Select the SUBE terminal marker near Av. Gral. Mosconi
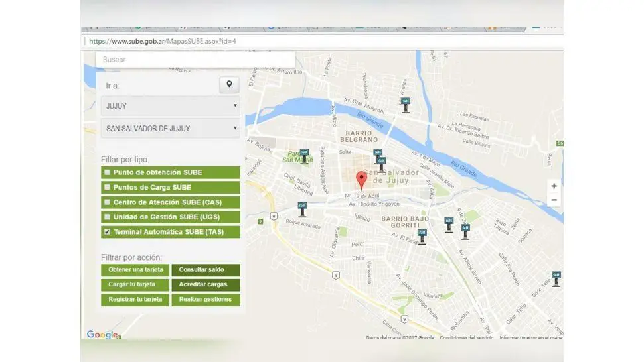The width and height of the screenshot is (644, 362). 406,105
